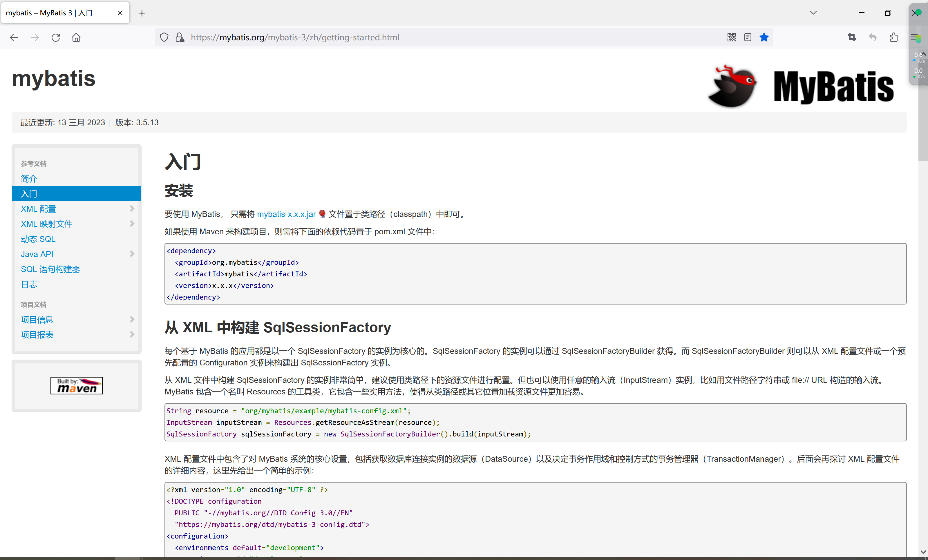The image size is (928, 560).
Task: Open the mybatis-x.x.x.jar link
Action: click(286, 214)
